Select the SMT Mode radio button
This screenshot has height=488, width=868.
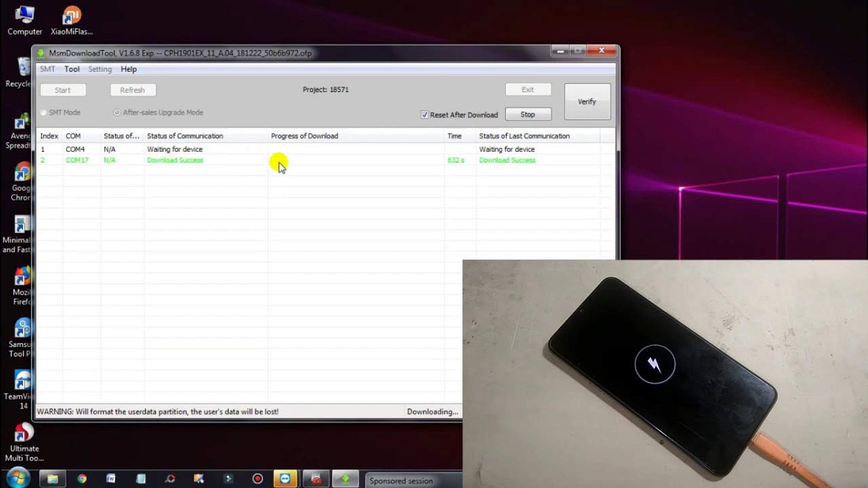click(43, 113)
